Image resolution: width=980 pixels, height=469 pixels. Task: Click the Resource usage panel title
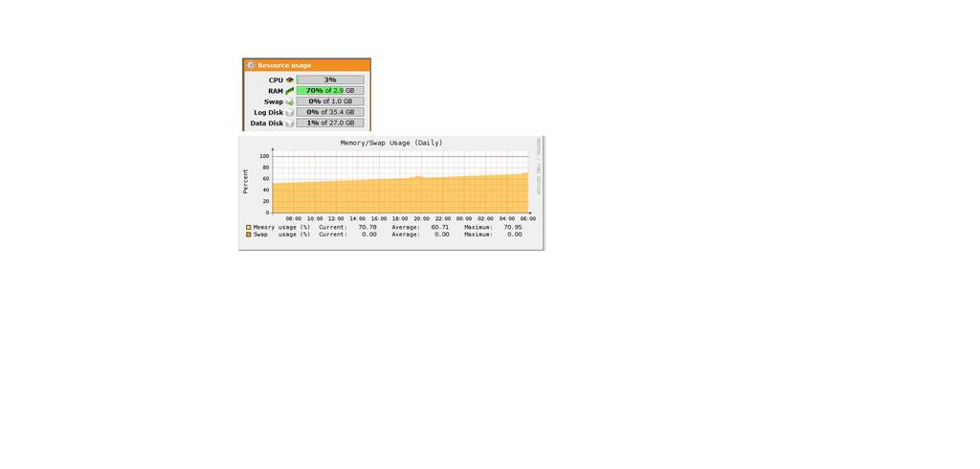284,65
